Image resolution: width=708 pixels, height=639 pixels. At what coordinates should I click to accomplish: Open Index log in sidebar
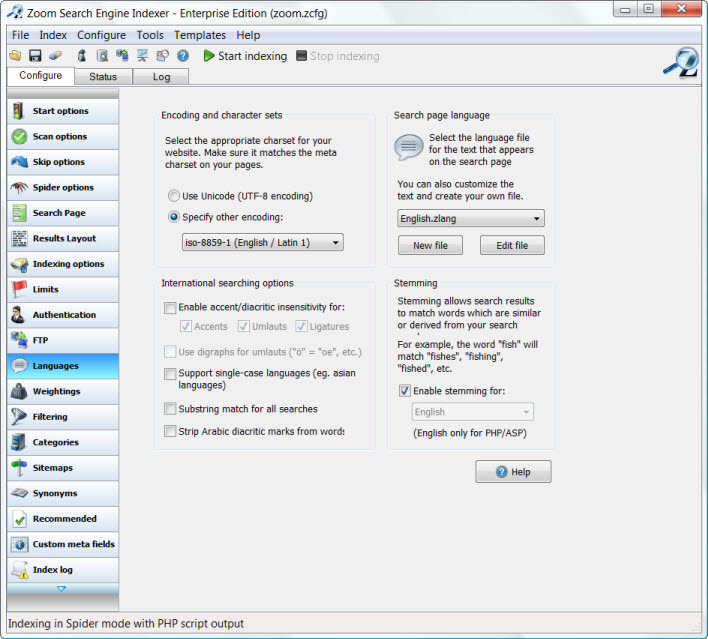tap(63, 570)
